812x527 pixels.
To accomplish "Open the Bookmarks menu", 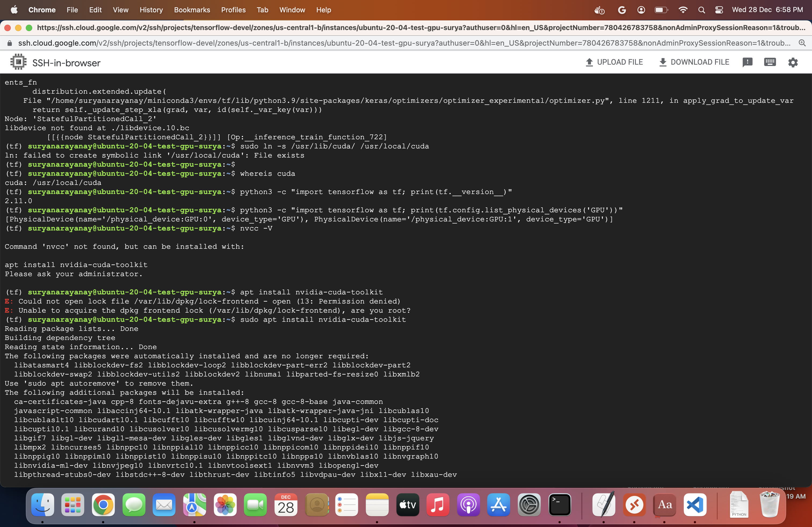I will 192,10.
